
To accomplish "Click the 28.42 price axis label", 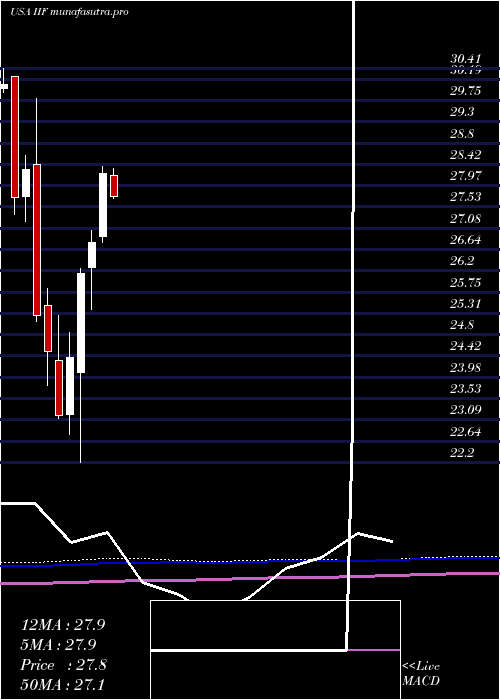I will 466,155.
